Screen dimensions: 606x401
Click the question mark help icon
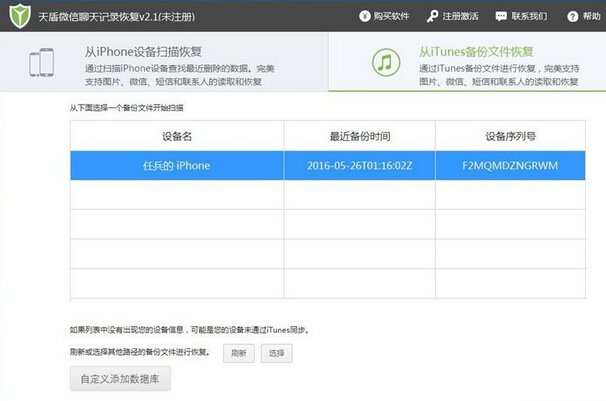point(572,16)
